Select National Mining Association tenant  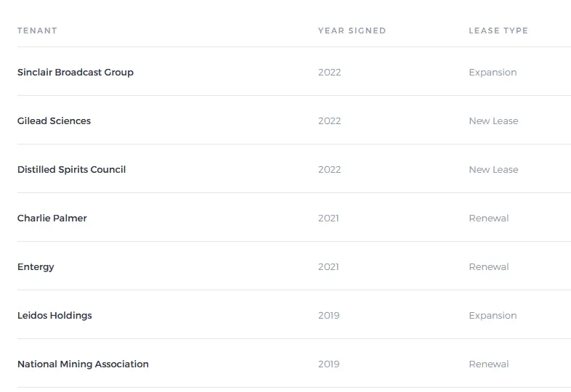(83, 364)
